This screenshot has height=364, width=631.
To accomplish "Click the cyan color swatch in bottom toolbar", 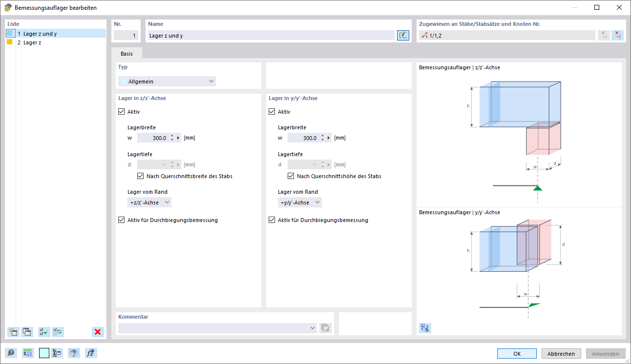I will tap(44, 353).
